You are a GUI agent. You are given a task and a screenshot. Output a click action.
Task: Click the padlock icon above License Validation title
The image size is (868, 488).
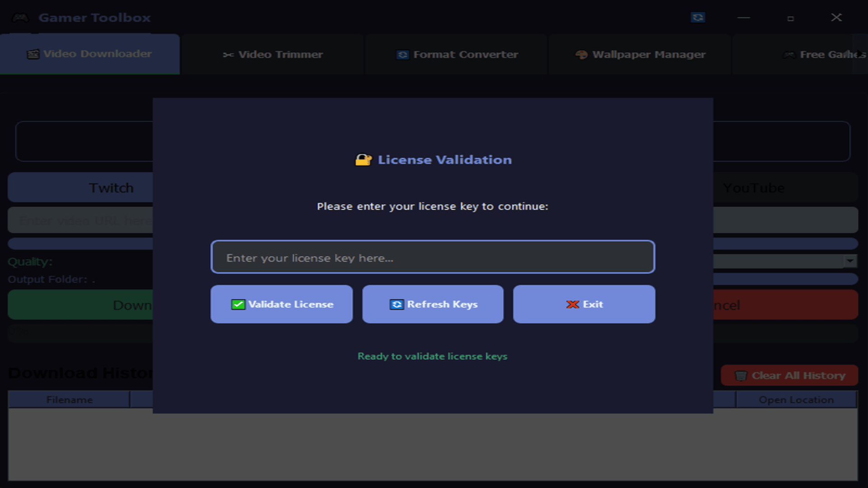tap(363, 159)
